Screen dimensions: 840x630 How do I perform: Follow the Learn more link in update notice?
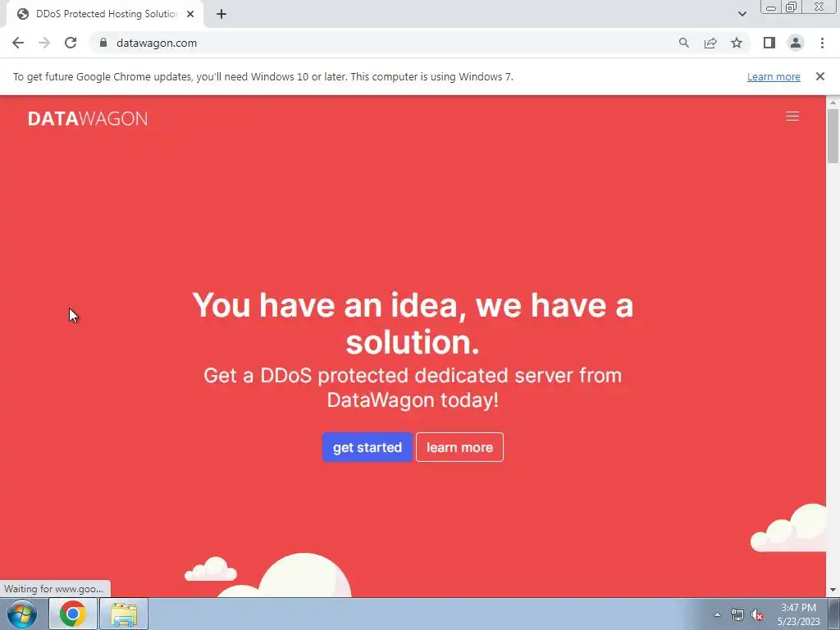(x=774, y=76)
